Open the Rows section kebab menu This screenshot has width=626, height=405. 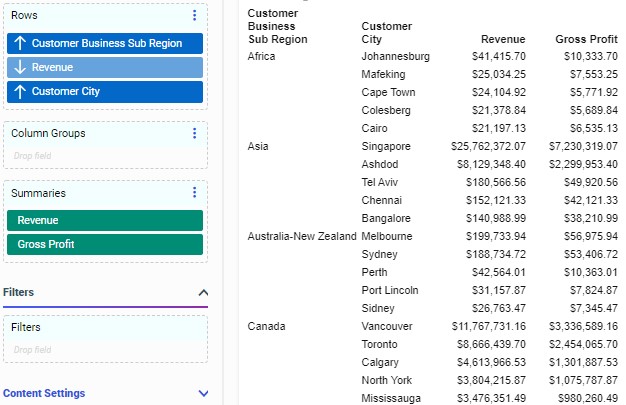(x=194, y=15)
